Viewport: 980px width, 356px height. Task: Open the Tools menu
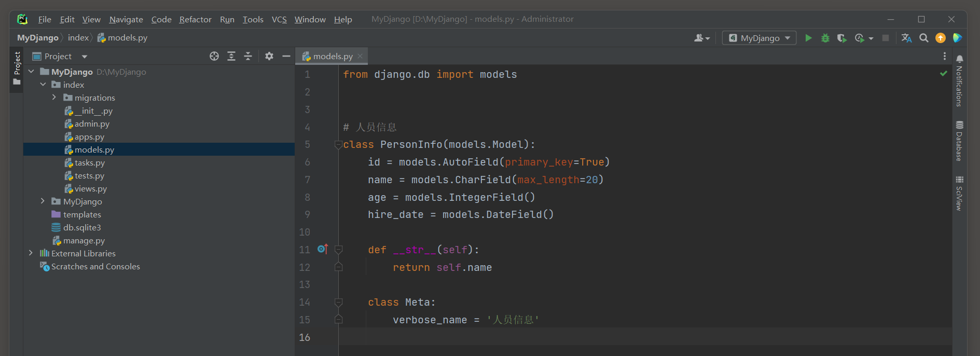pos(253,19)
